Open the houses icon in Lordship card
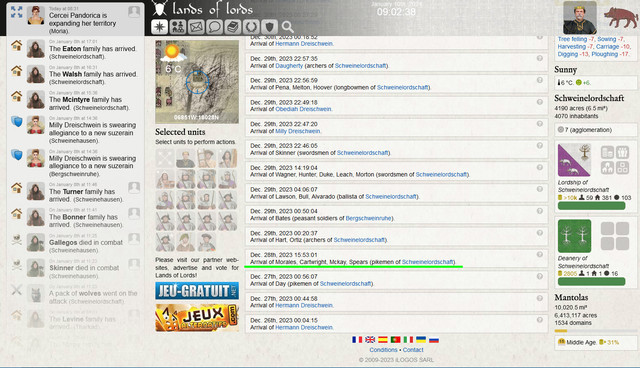Screen dimensions: 640x368 point(607,167)
